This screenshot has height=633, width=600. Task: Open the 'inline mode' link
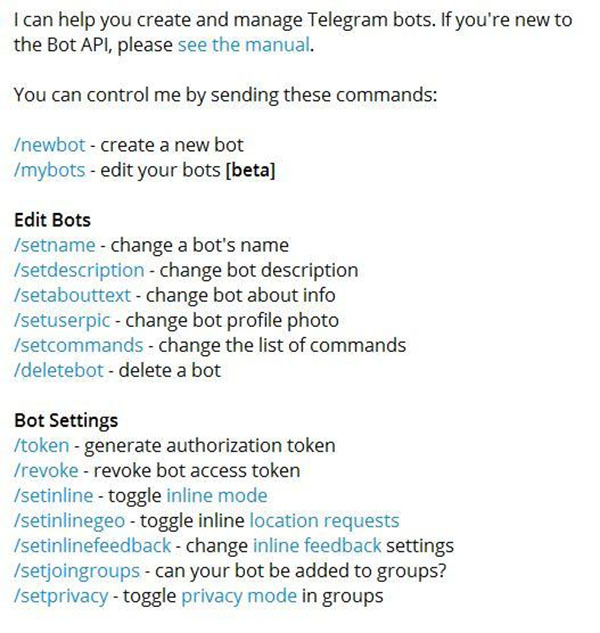[x=217, y=495]
